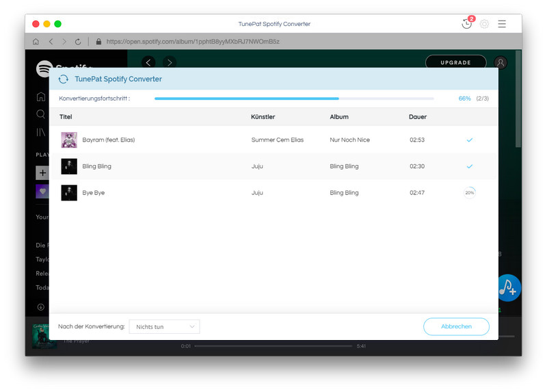The height and width of the screenshot is (392, 547).
Task: Click the blue add-music floating button
Action: click(x=509, y=288)
